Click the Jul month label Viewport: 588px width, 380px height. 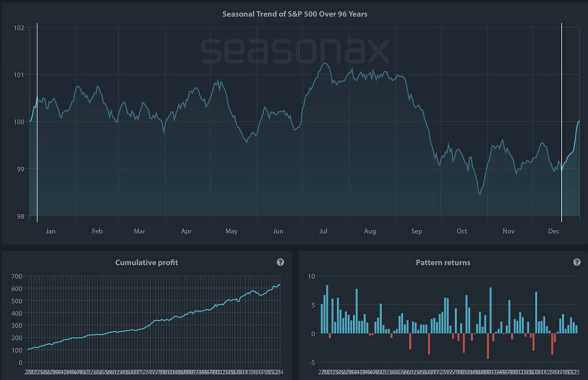coord(323,231)
